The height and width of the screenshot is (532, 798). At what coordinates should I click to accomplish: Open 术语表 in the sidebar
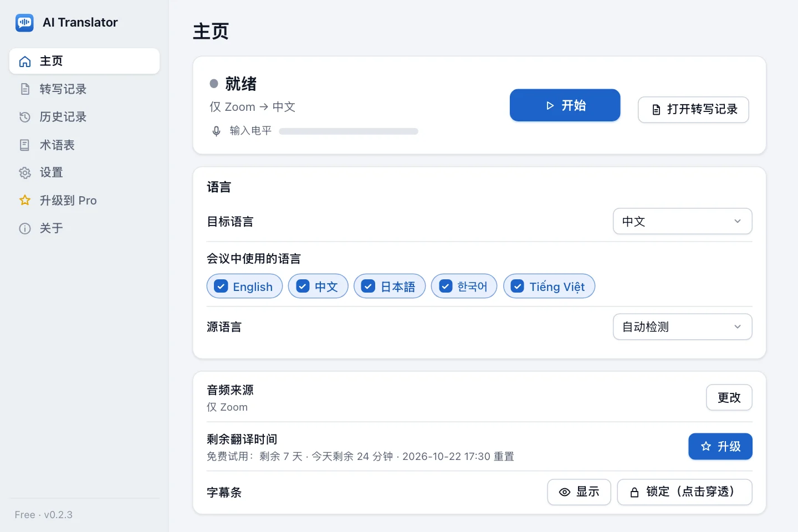tap(84, 145)
